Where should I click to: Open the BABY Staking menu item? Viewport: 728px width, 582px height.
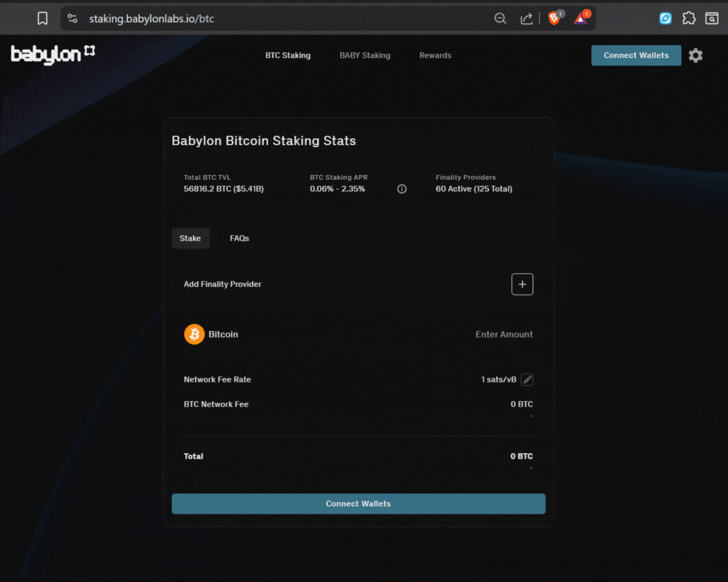pos(365,55)
